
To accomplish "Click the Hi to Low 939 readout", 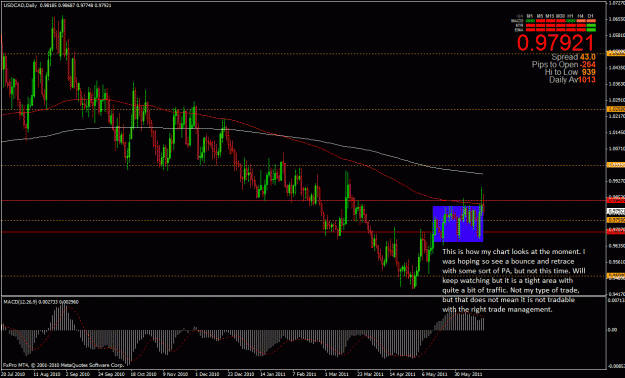I will (x=570, y=72).
